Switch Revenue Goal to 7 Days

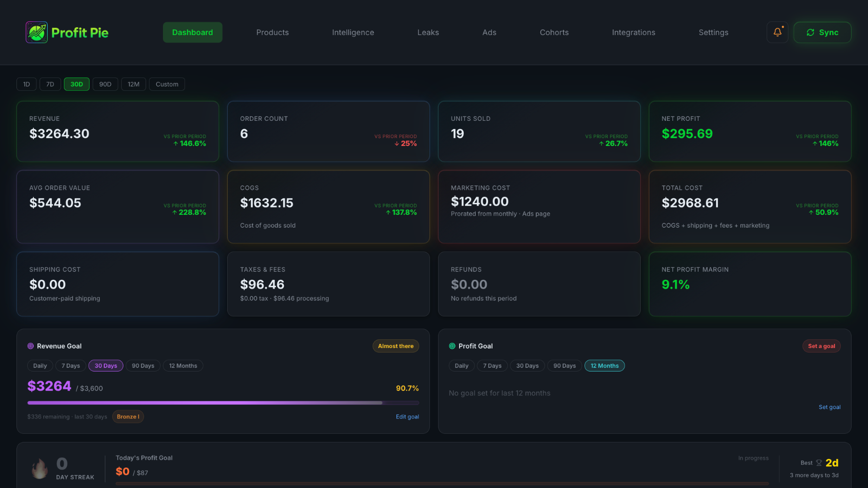pyautogui.click(x=71, y=366)
